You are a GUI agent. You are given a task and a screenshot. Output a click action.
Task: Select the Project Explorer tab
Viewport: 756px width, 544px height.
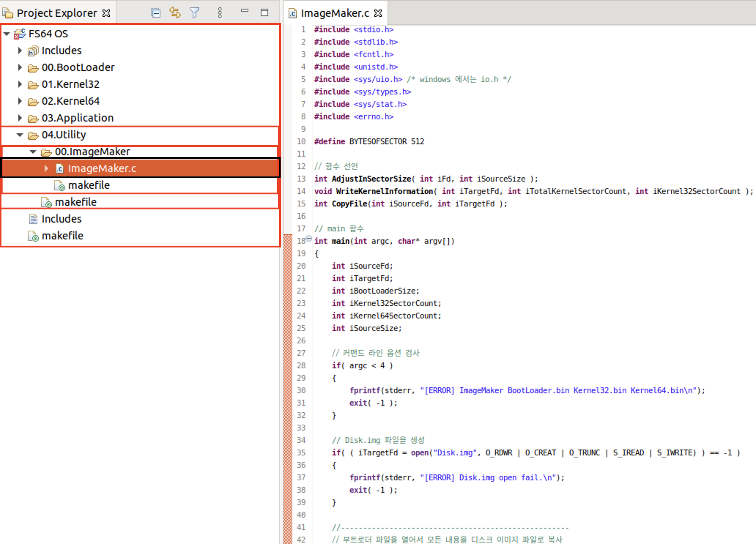coord(57,13)
